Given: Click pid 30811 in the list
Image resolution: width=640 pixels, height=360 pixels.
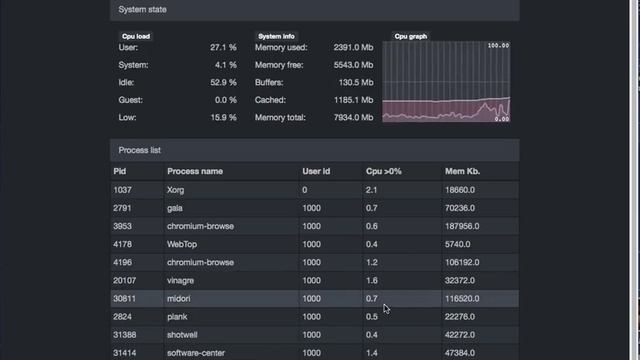Looking at the screenshot, I should [x=124, y=299].
